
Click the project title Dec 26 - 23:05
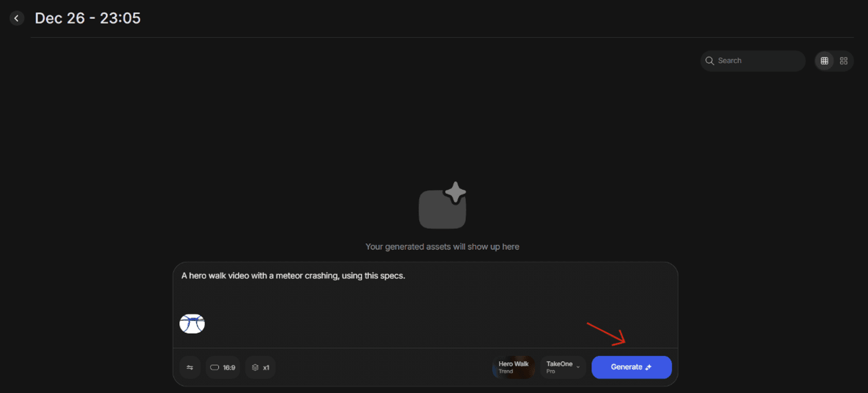tap(87, 19)
